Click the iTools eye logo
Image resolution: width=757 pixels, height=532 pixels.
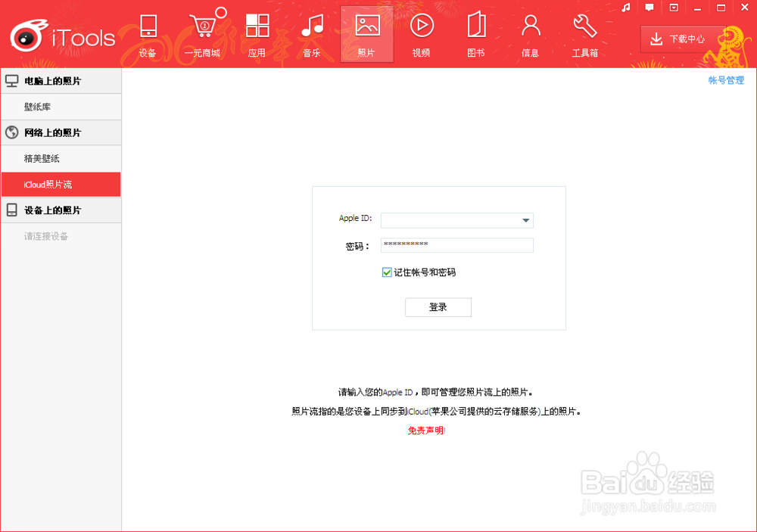pyautogui.click(x=27, y=36)
